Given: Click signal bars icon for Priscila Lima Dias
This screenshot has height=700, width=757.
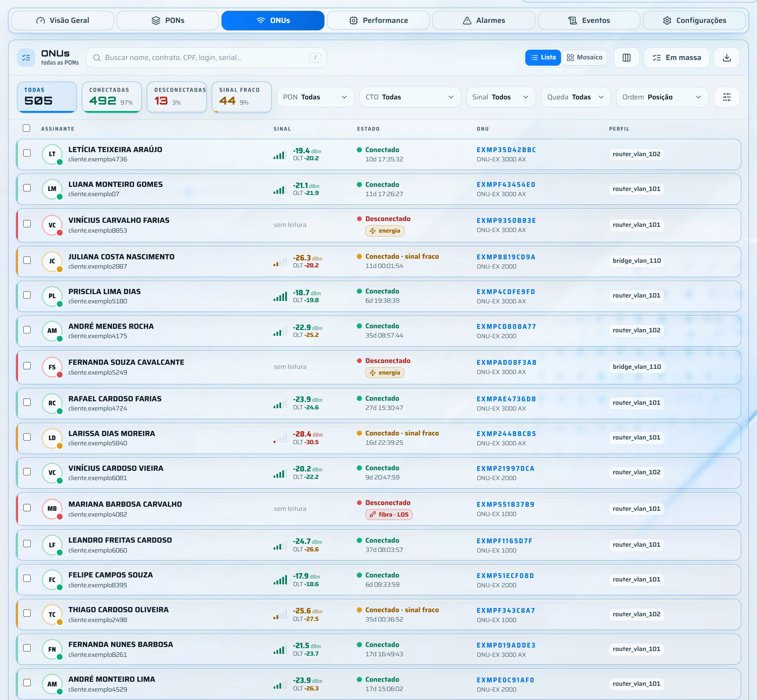Looking at the screenshot, I should point(280,297).
